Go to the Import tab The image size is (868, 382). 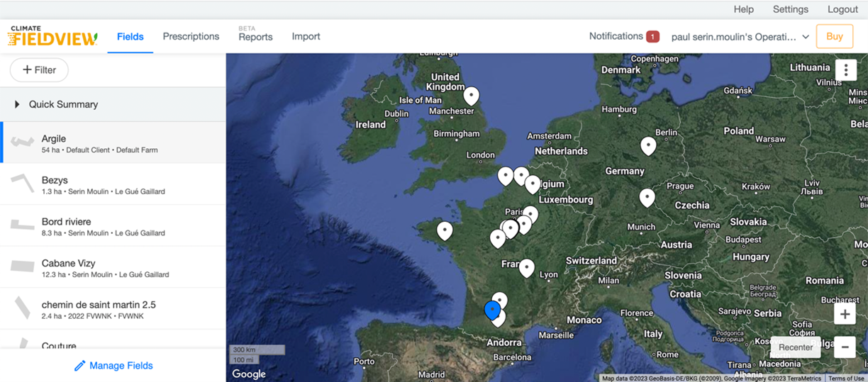pyautogui.click(x=306, y=36)
